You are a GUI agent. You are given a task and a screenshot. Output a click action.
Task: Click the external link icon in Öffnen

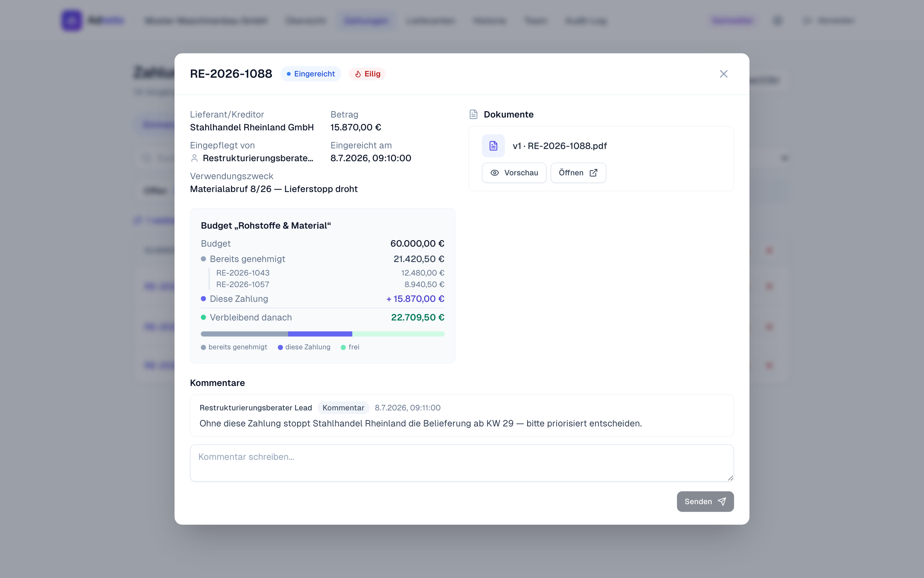[593, 173]
